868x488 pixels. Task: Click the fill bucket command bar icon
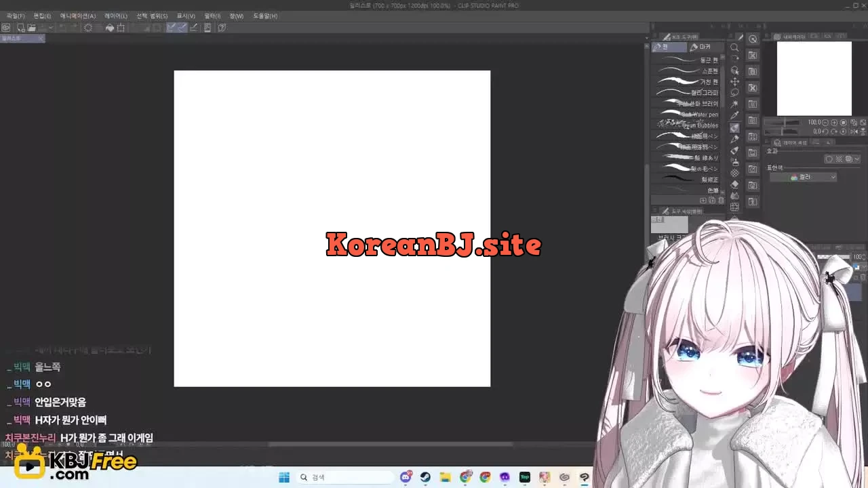point(110,28)
